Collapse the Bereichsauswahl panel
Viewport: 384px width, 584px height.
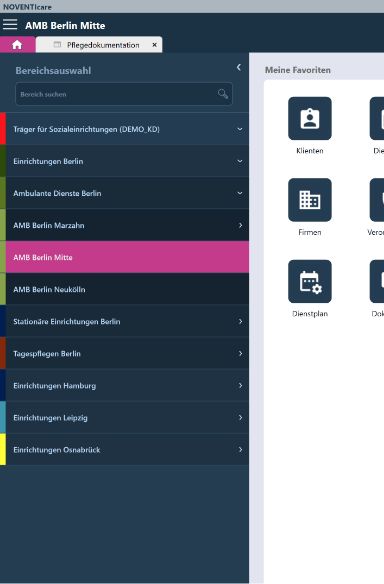coord(239,67)
